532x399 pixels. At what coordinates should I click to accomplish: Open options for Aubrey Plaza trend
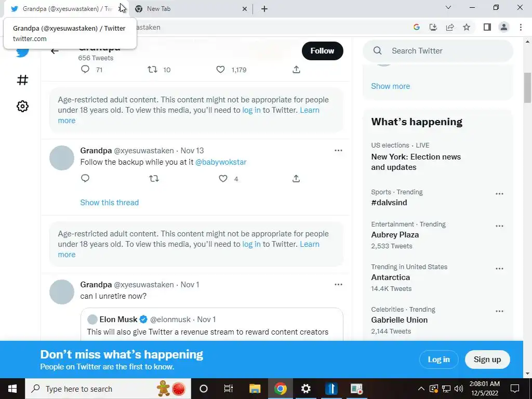(499, 226)
